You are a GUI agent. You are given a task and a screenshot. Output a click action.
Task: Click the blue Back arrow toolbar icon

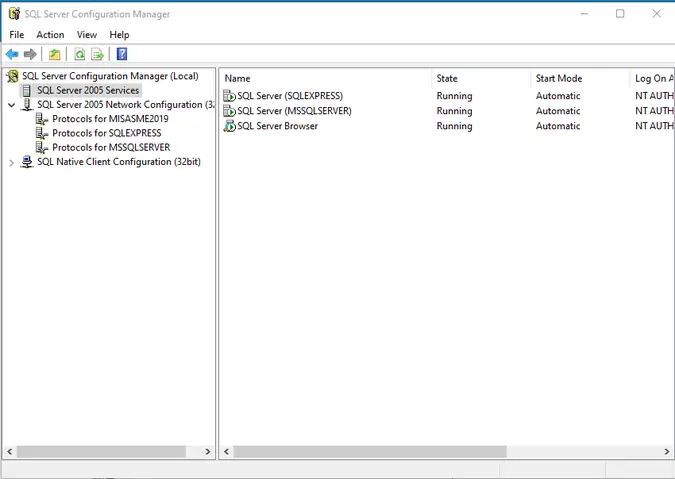pos(12,54)
